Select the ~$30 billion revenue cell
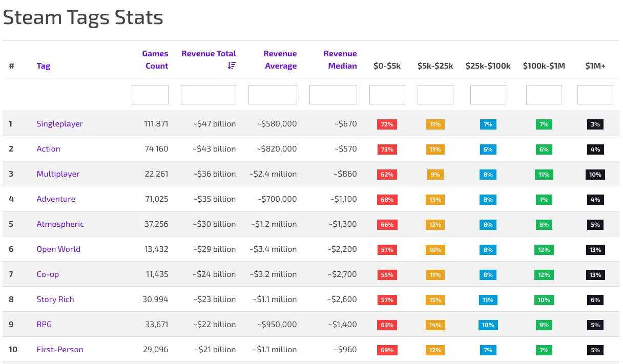Viewport: 623px width, 364px height. (215, 224)
